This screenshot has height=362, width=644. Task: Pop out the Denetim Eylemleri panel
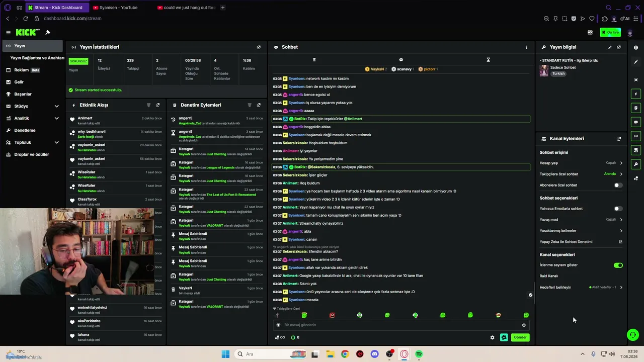259,105
